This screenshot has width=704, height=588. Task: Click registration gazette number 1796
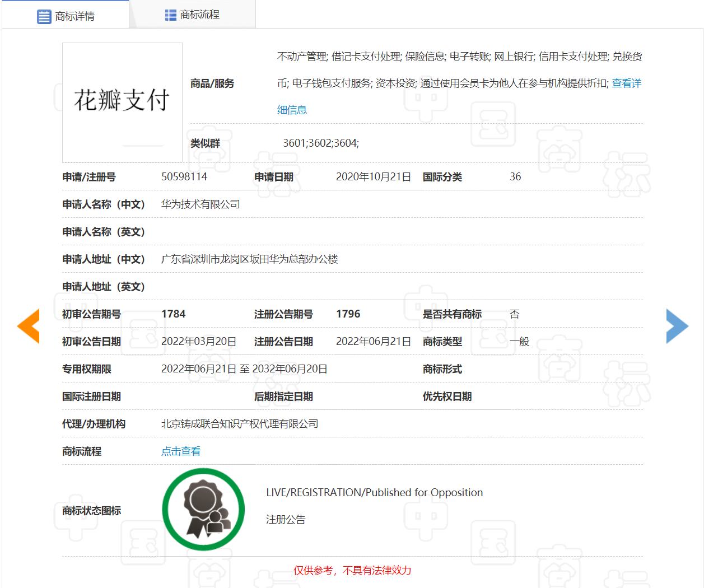348,314
